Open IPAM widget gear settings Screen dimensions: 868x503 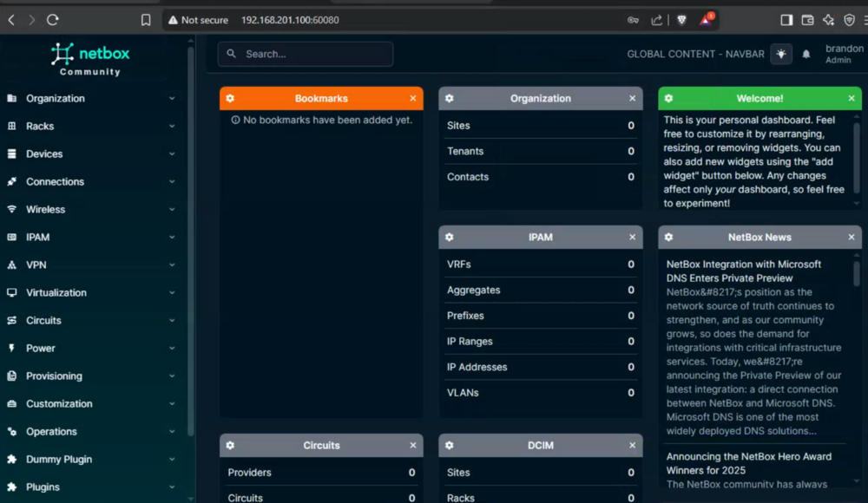[450, 238]
